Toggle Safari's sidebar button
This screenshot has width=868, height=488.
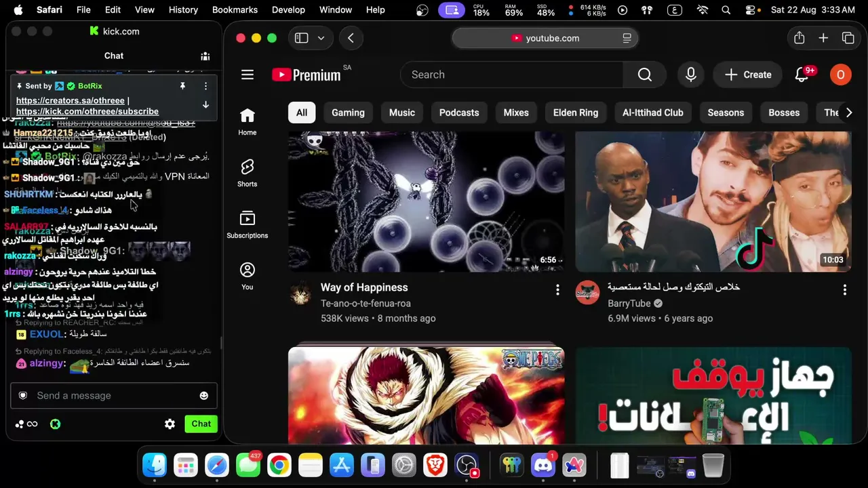pos(302,38)
